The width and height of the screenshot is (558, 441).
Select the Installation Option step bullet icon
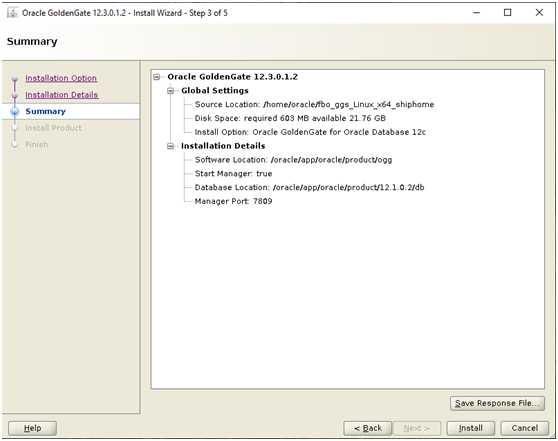click(15, 78)
